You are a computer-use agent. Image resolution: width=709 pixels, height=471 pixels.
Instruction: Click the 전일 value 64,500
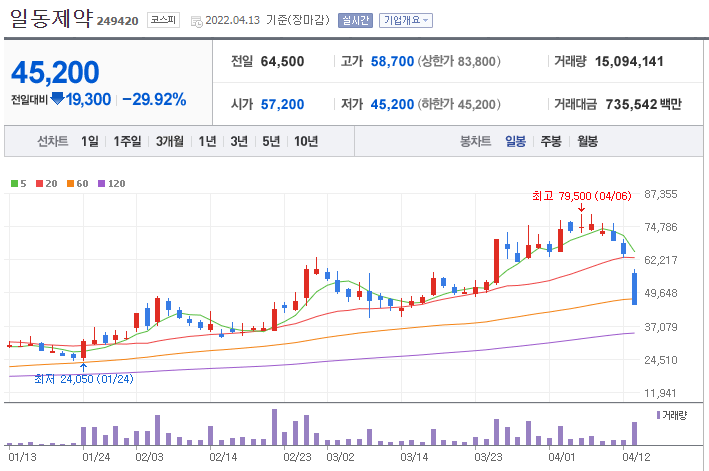[282, 61]
